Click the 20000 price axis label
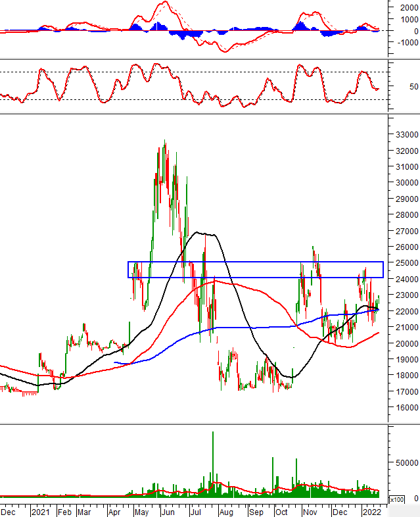The height and width of the screenshot is (517, 420). pos(407,343)
